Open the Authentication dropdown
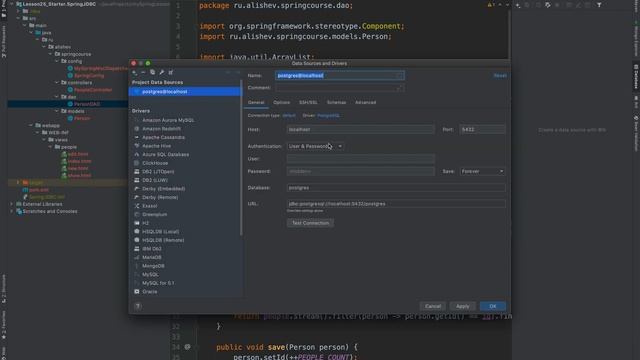 [x=315, y=146]
